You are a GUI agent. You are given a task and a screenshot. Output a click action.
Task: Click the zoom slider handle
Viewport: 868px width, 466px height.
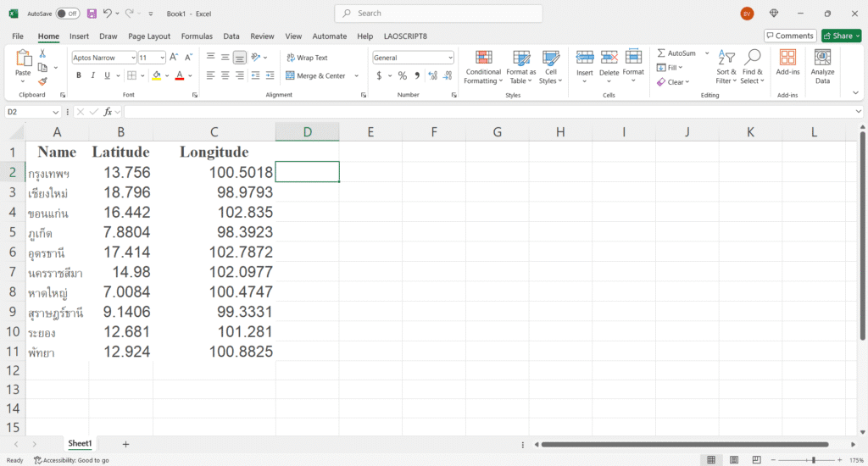tap(813, 460)
